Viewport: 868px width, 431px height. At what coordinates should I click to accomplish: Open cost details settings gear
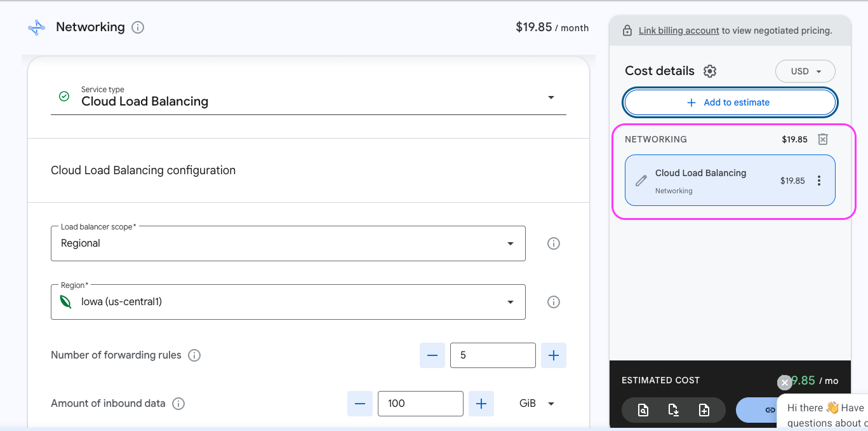tap(710, 71)
